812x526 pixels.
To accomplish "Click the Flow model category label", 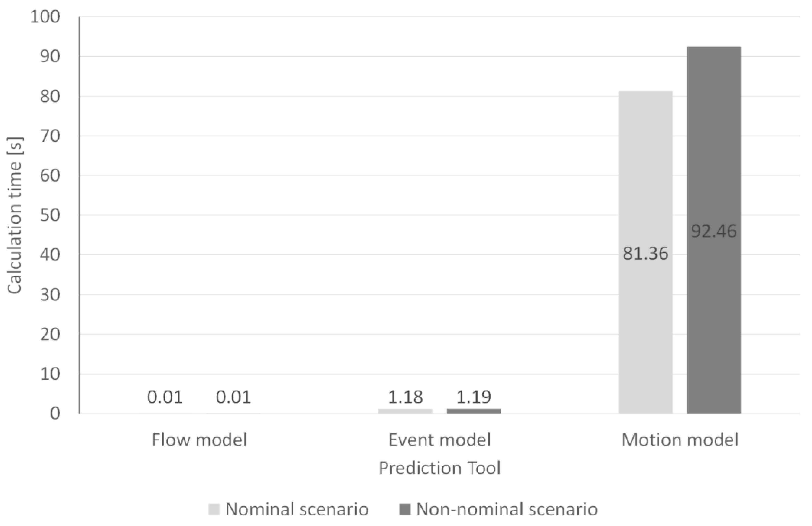I will click(x=199, y=440).
